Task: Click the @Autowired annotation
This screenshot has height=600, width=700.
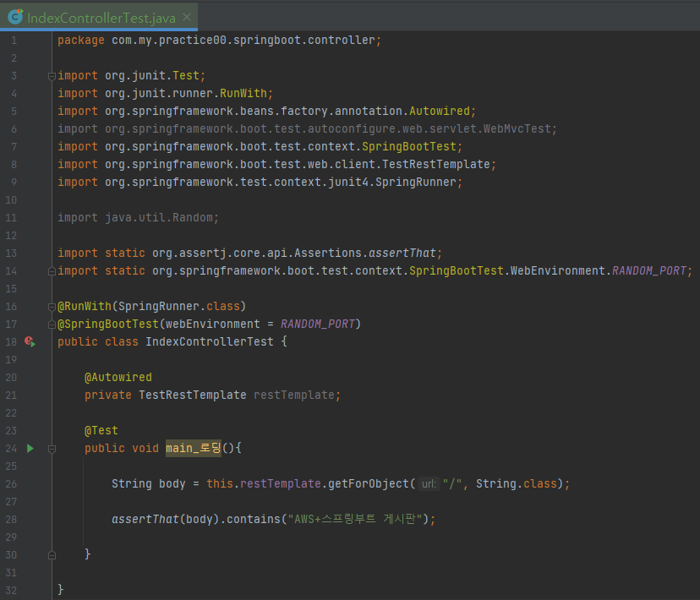Action: [x=118, y=377]
